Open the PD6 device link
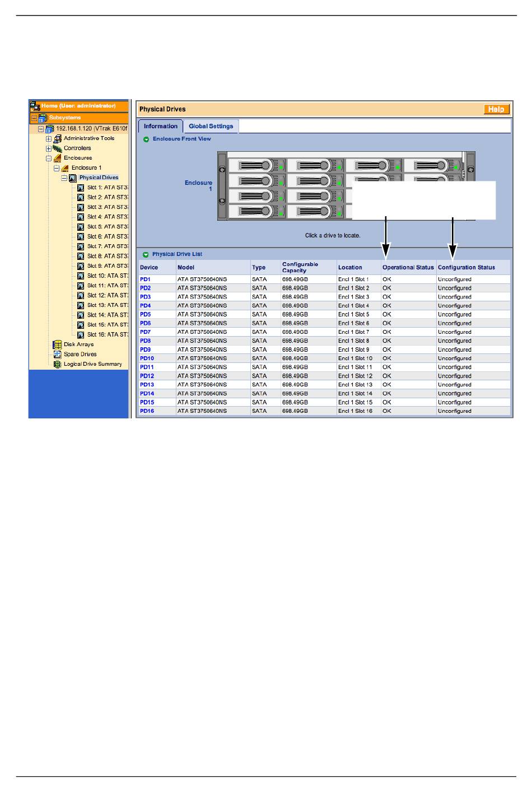This screenshot has width=532, height=792. [145, 324]
